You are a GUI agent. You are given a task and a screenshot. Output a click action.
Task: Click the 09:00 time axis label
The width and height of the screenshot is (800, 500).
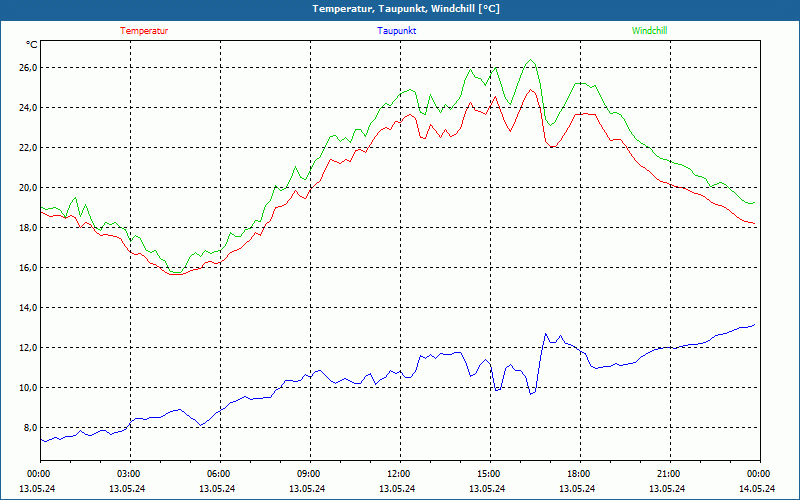pyautogui.click(x=310, y=474)
